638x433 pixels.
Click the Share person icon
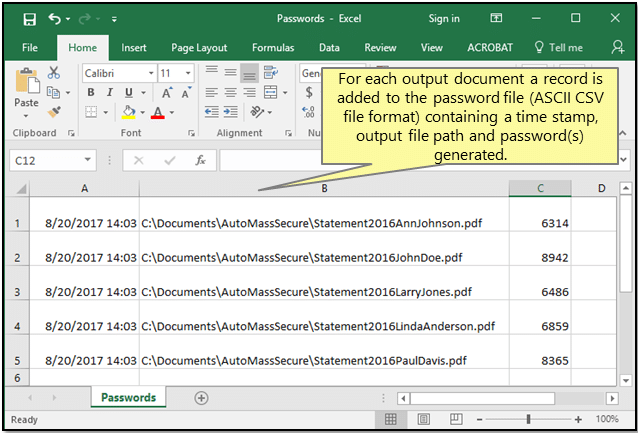pyautogui.click(x=617, y=47)
